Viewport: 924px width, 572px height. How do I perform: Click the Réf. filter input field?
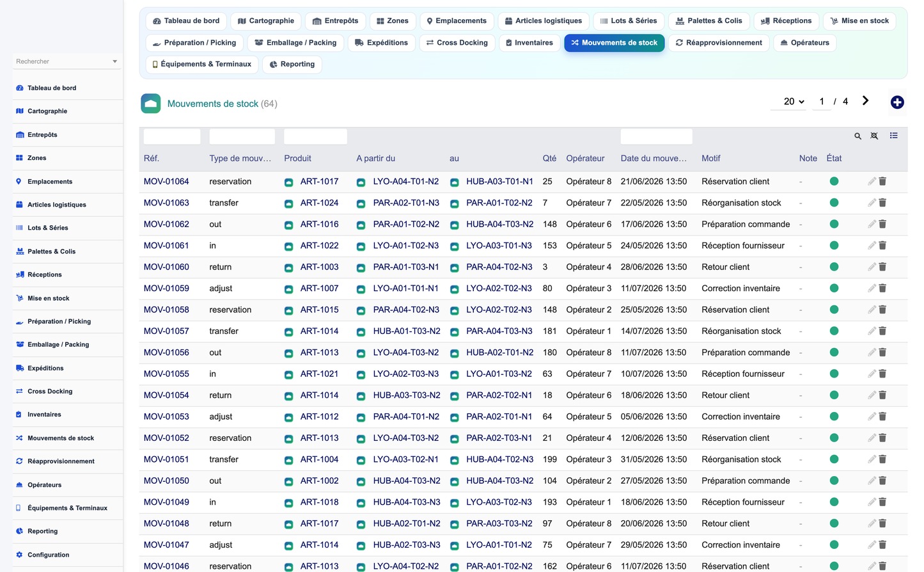(x=172, y=136)
